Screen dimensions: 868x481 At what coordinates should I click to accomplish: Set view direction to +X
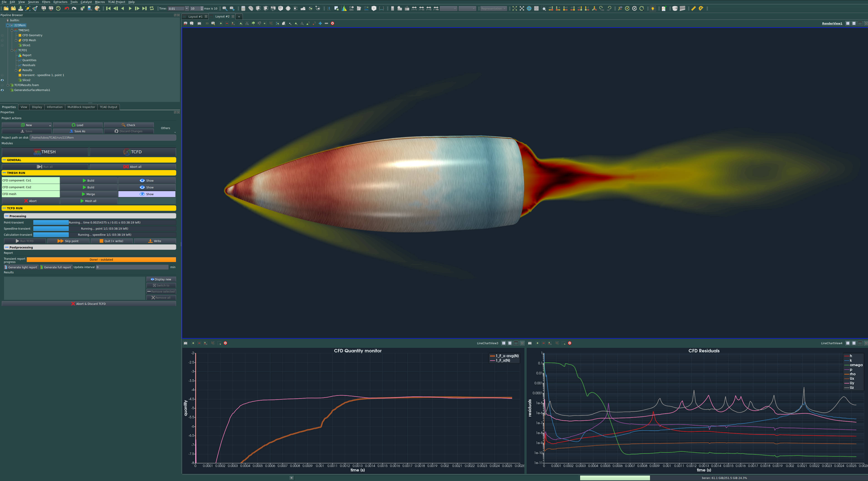pos(551,8)
